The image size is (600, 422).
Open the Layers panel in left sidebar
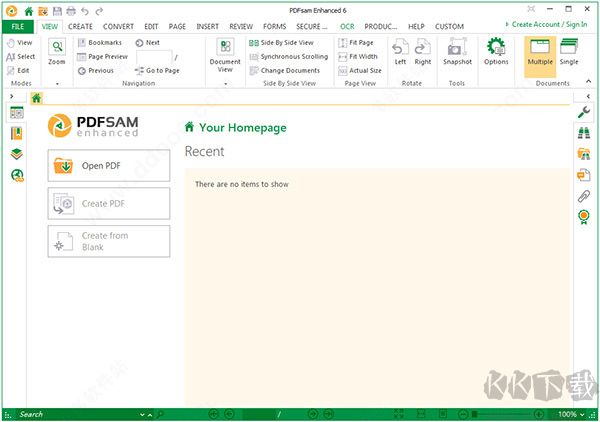[17, 154]
